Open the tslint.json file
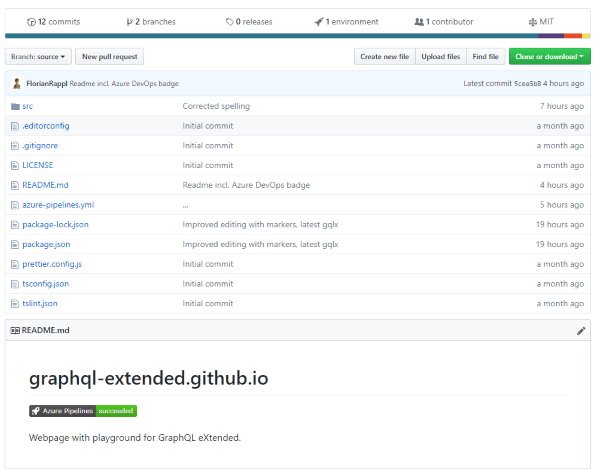 [40, 304]
